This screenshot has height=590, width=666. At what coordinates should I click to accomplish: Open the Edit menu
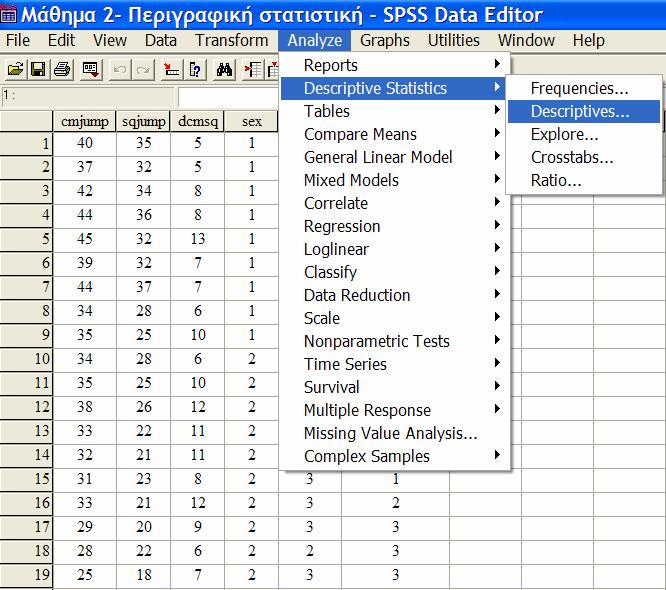(61, 40)
